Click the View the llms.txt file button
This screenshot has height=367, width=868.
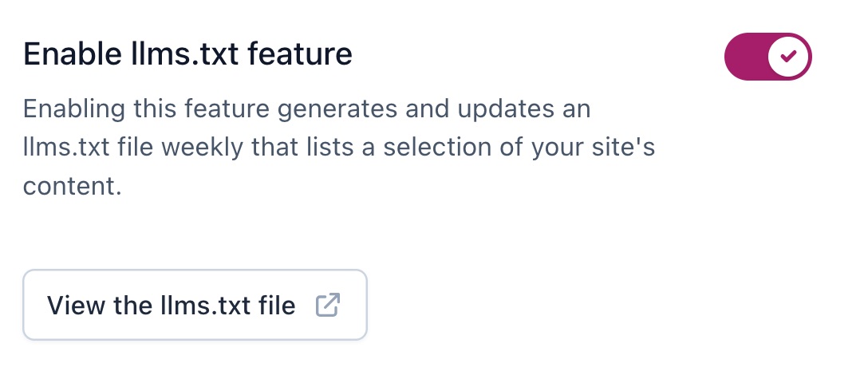coord(195,305)
